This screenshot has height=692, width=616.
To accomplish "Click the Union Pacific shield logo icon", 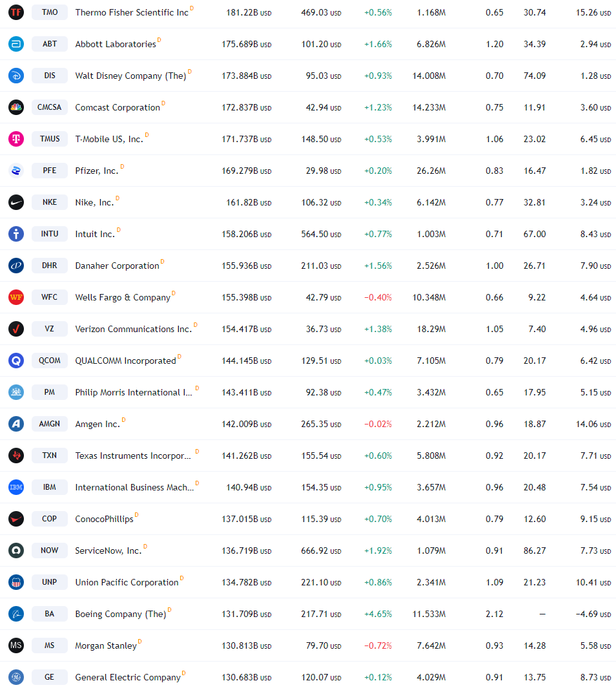I will pyautogui.click(x=16, y=582).
